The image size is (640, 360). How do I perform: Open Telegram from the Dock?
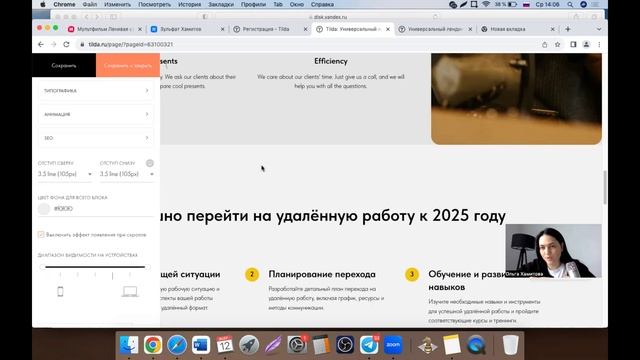(369, 345)
